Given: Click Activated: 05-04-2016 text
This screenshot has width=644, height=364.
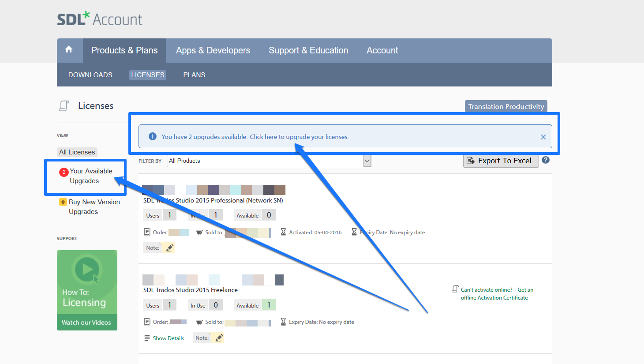Looking at the screenshot, I should 315,233.
